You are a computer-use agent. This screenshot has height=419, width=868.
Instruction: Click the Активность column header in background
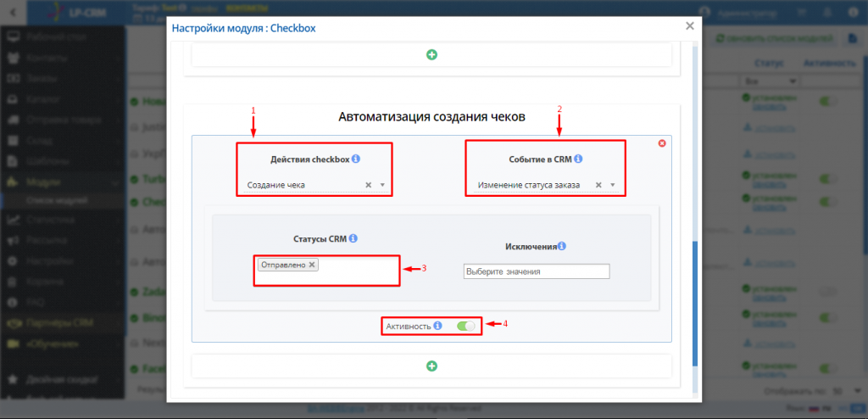[x=830, y=63]
